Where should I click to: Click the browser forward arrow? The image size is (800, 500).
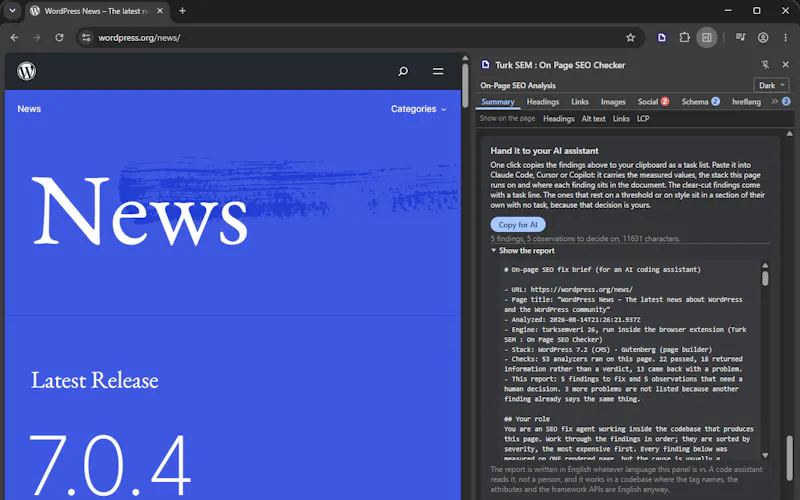(37, 37)
